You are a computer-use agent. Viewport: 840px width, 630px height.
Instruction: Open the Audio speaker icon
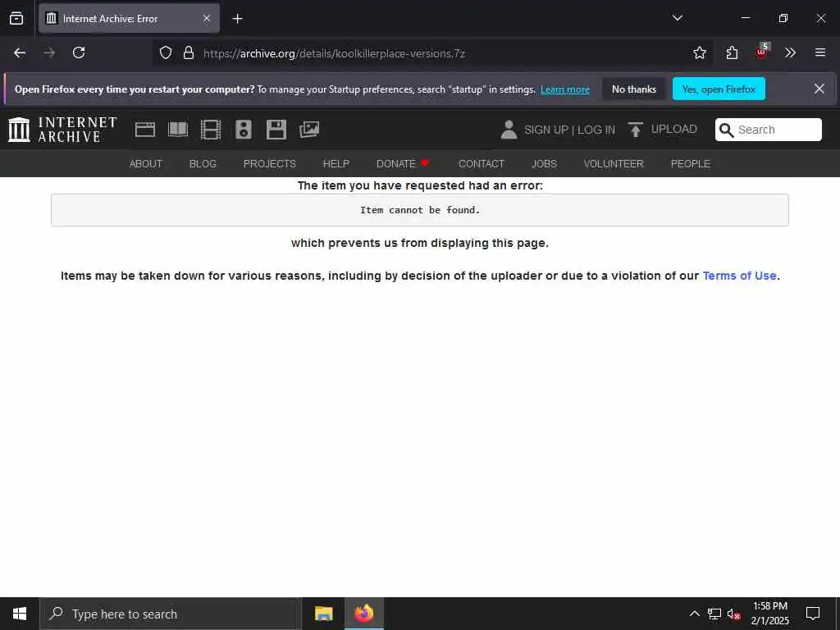pos(243,130)
